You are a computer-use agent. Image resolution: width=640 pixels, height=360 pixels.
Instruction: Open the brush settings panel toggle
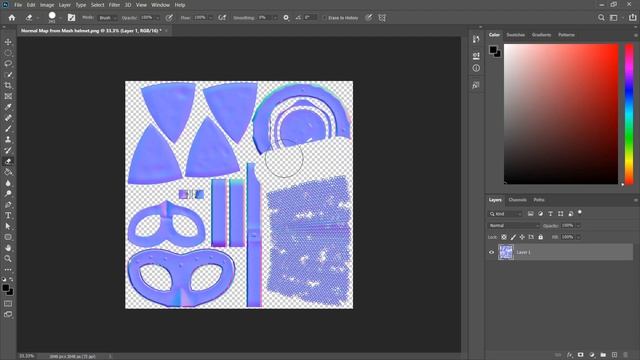[71, 18]
